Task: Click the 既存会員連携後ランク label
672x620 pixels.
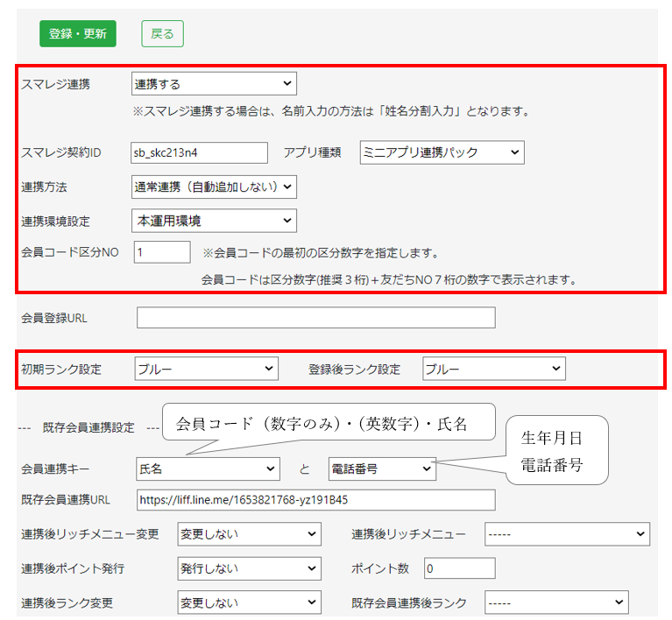Action: click(409, 602)
